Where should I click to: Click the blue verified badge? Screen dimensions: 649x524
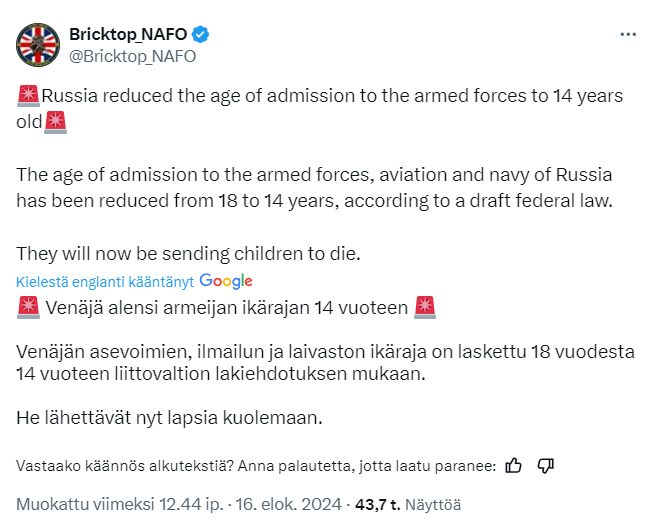click(201, 34)
